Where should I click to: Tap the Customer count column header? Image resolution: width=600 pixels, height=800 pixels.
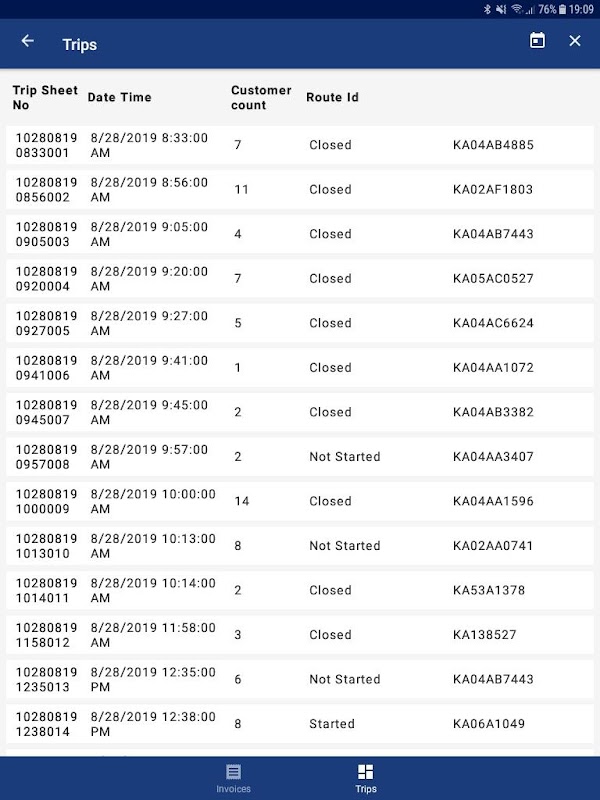261,97
